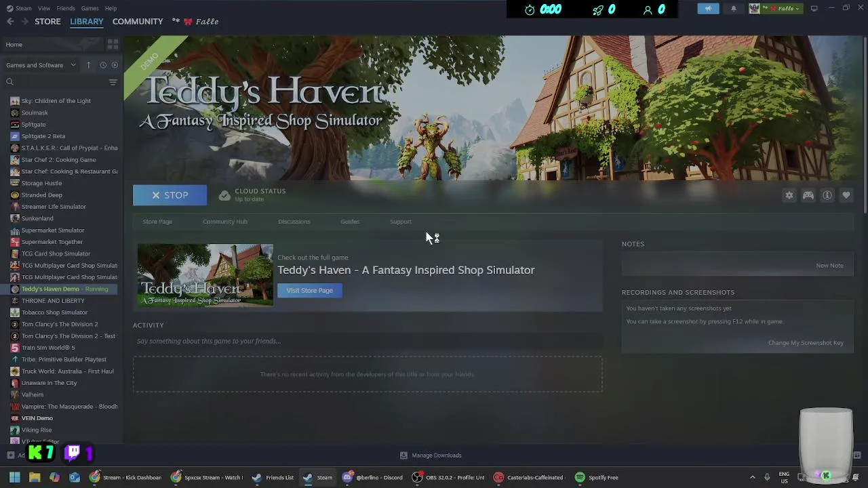Open controller layout icon
868x488 pixels.
tap(808, 195)
